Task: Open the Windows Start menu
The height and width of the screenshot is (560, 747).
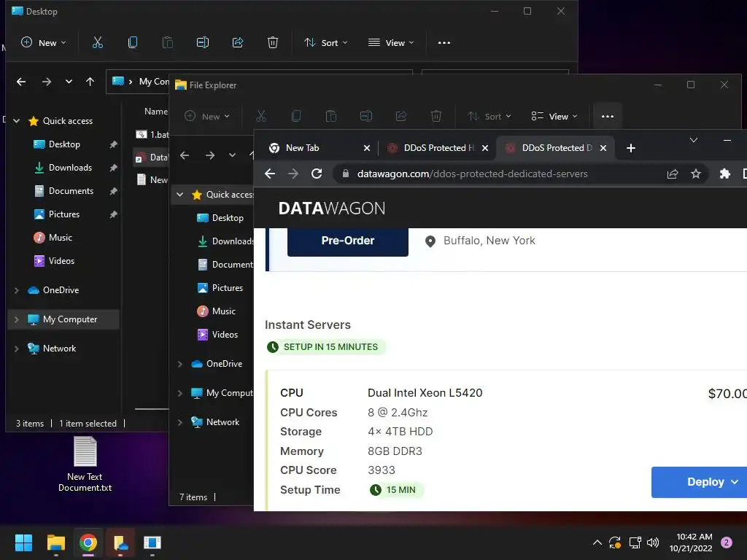Action: [x=23, y=542]
